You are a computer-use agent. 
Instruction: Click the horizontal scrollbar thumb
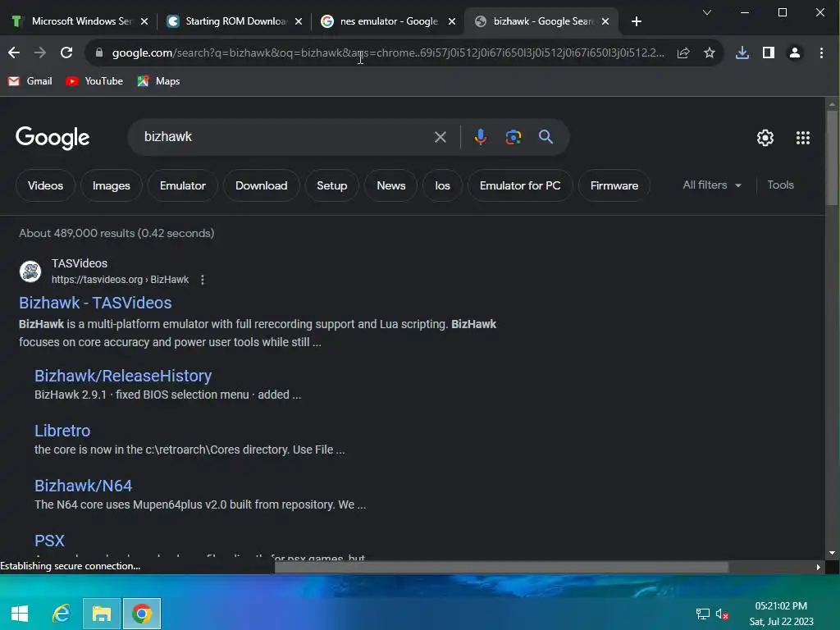click(501, 567)
